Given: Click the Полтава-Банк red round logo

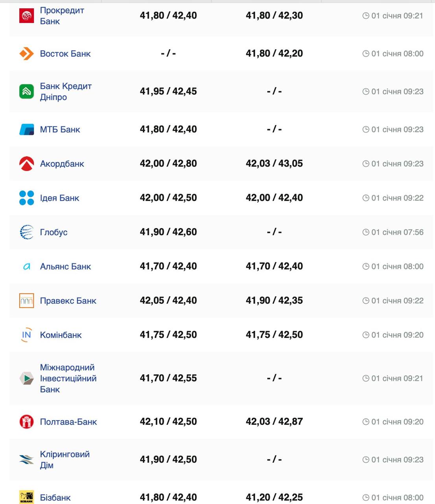Looking at the screenshot, I should tap(26, 422).
